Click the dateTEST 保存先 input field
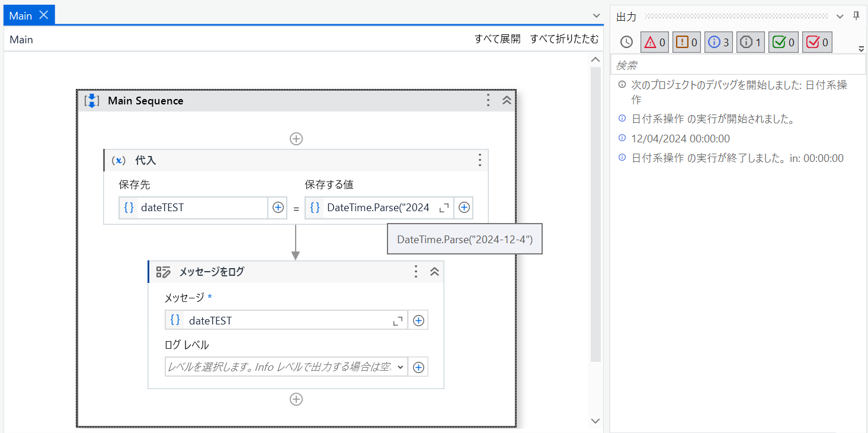868x433 pixels. 194,208
